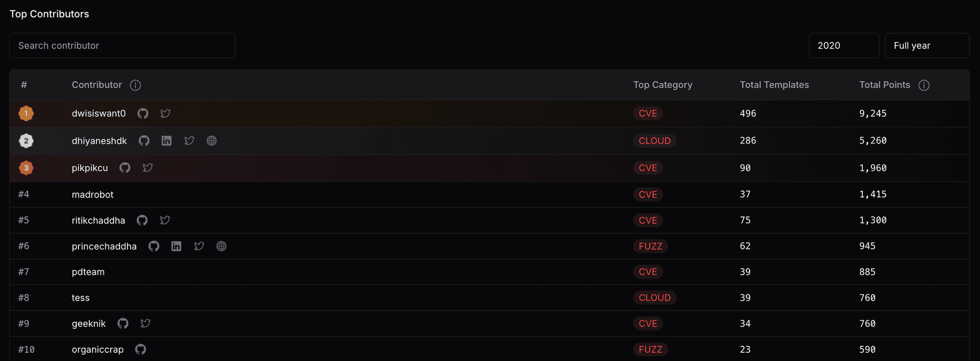Viewport: 980px width, 361px height.
Task: Open organiccrap's GitHub icon
Action: coord(141,350)
